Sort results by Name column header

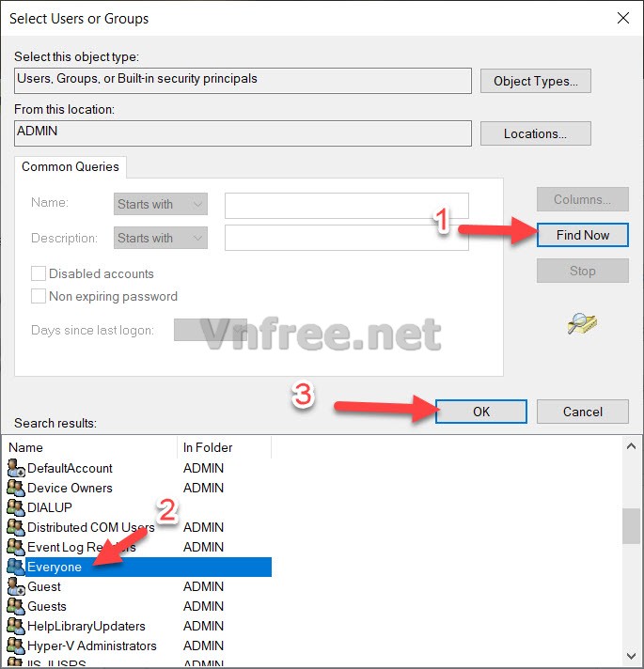(89, 447)
